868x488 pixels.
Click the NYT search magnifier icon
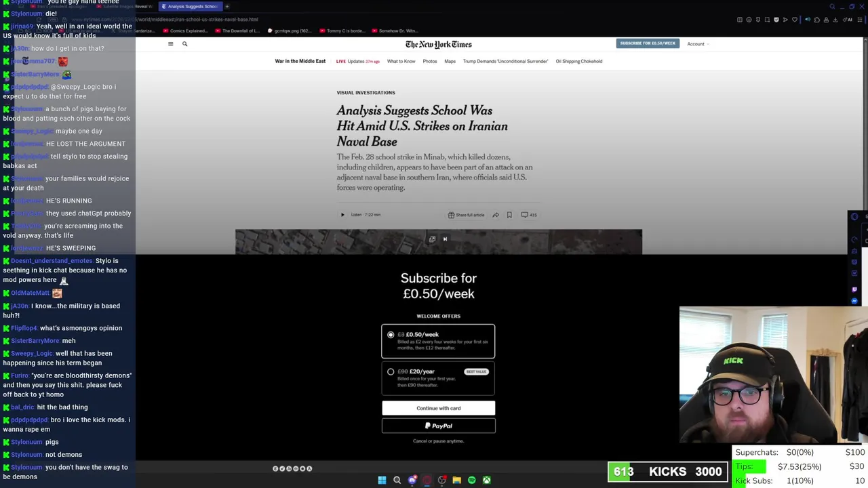pyautogui.click(x=184, y=44)
